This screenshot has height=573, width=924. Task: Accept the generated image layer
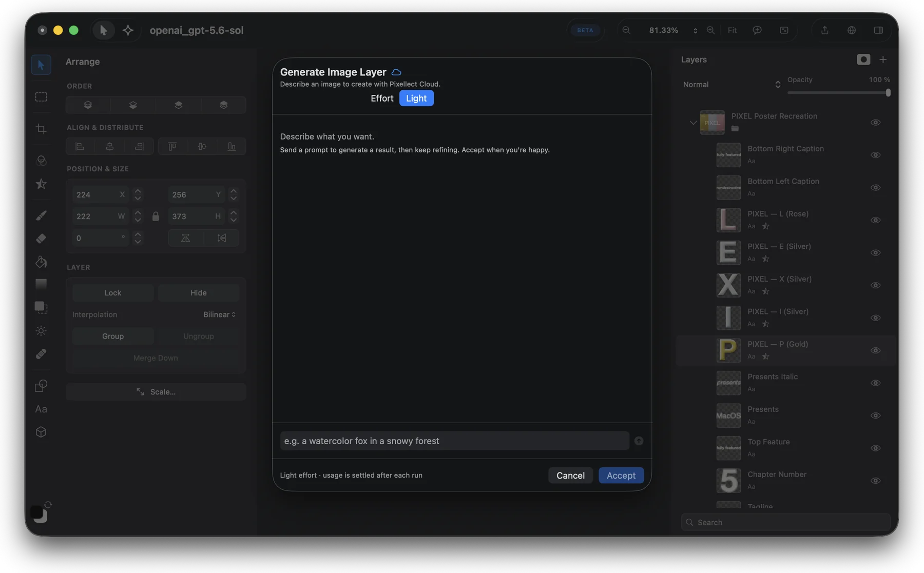(x=621, y=476)
